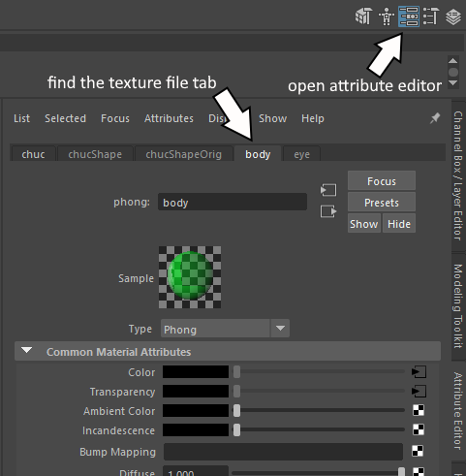Click the Incandescence black swatch
This screenshot has width=466, height=476.
(196, 430)
